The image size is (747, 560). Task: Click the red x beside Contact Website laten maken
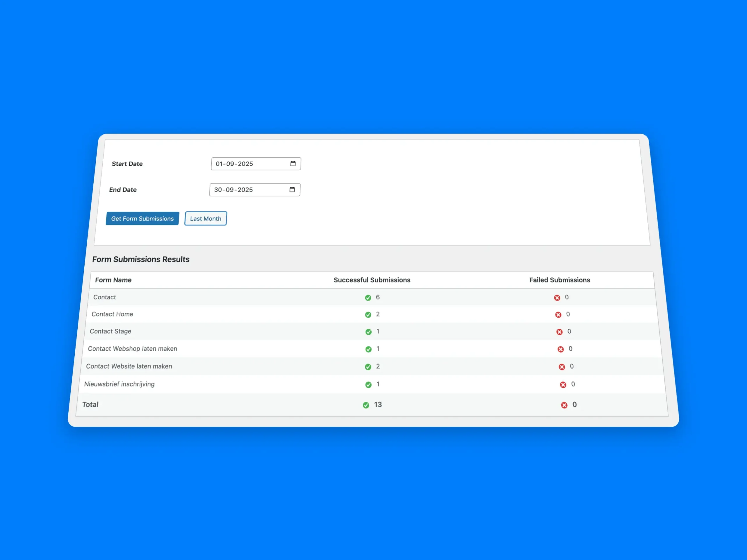562,367
